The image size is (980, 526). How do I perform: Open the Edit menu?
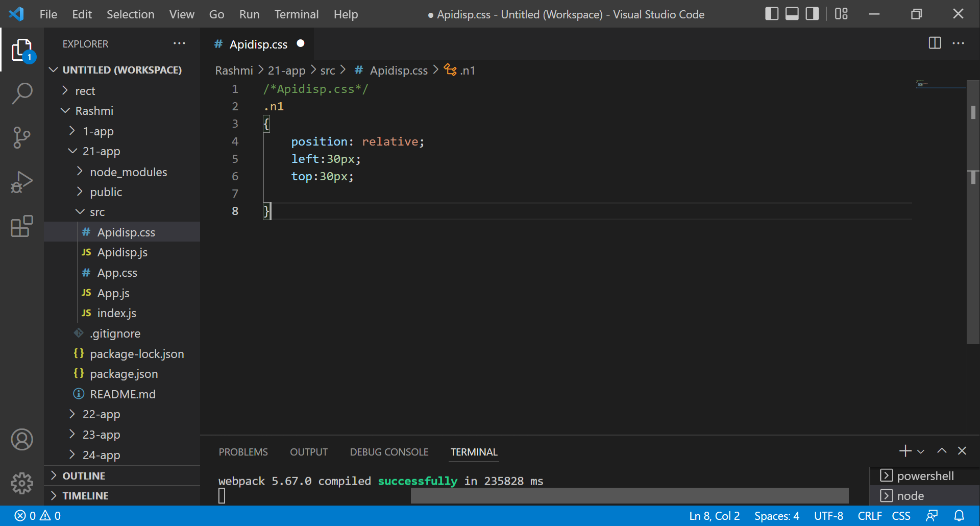coord(82,14)
